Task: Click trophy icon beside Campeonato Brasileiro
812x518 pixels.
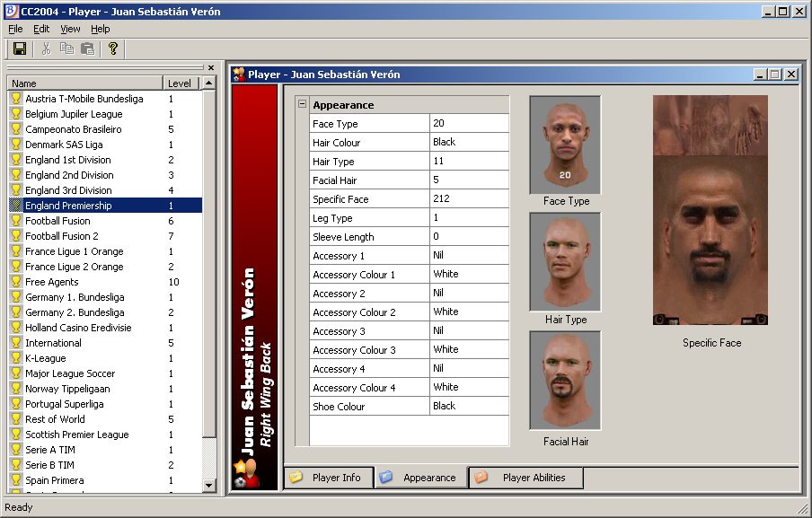Action: pos(15,129)
